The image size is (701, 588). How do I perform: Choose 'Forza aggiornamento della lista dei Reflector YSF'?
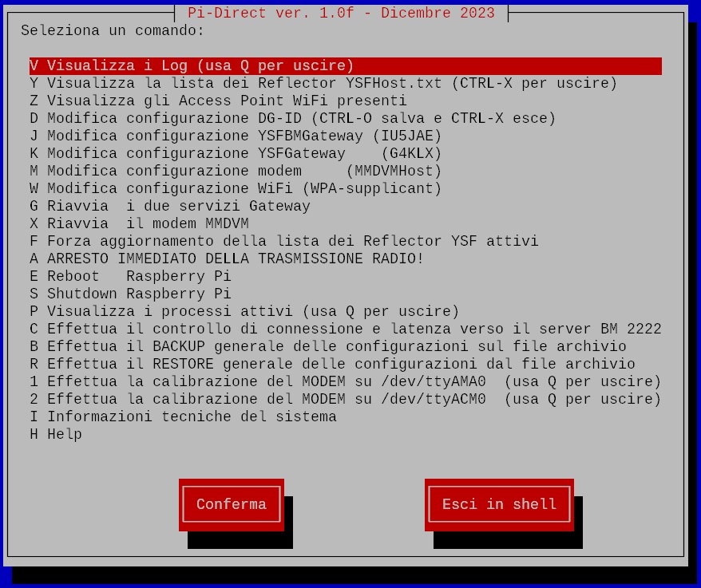[284, 241]
